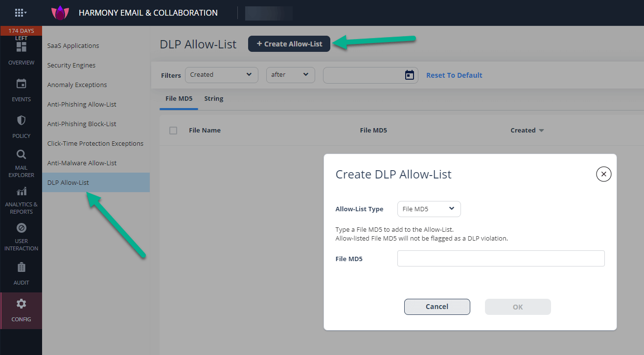Open the Policy shield icon
The height and width of the screenshot is (355, 644).
[x=21, y=121]
